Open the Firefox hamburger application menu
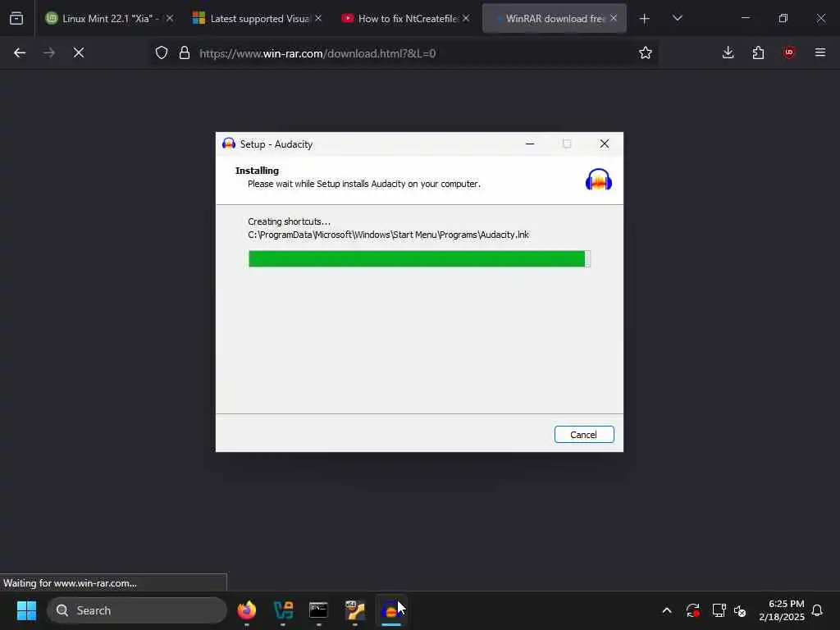840x630 pixels. 820,53
